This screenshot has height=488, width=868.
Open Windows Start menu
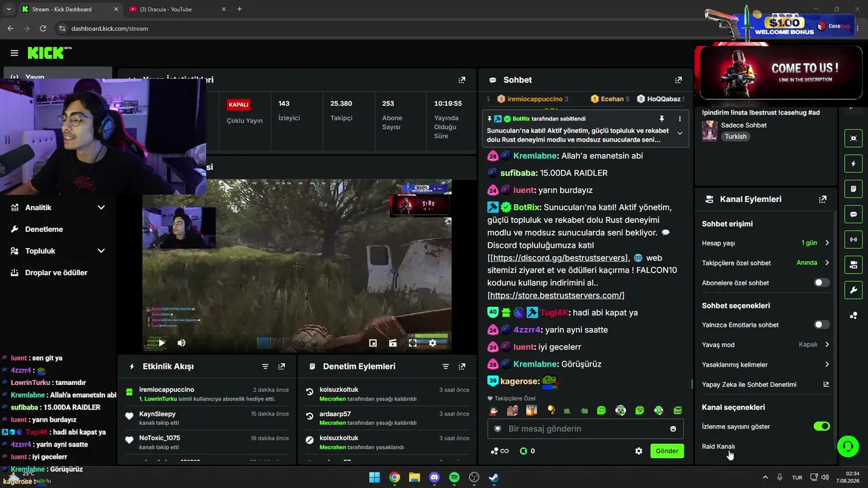374,477
